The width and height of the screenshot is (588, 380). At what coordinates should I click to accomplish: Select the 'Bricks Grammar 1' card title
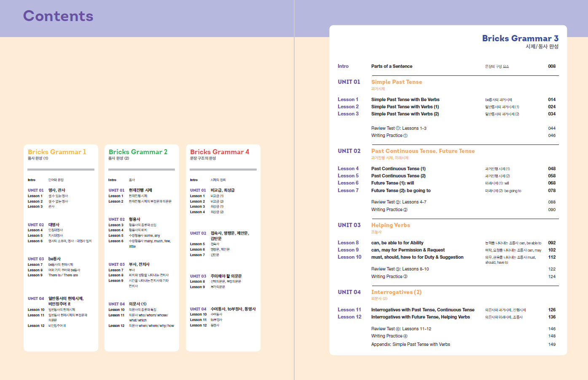57,152
